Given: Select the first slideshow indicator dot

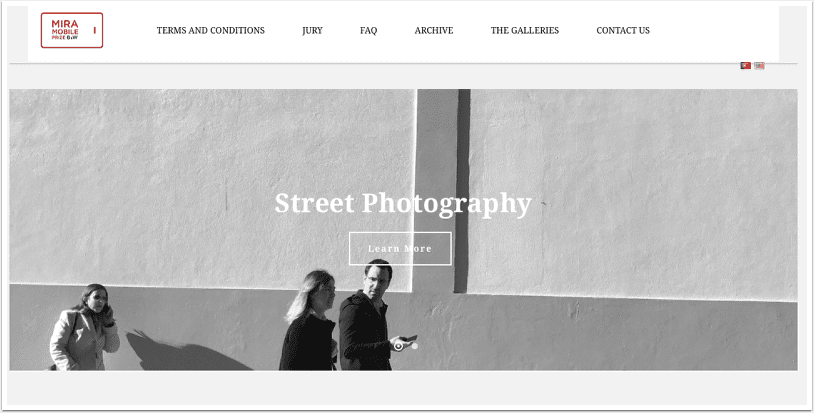Looking at the screenshot, I should pos(399,346).
